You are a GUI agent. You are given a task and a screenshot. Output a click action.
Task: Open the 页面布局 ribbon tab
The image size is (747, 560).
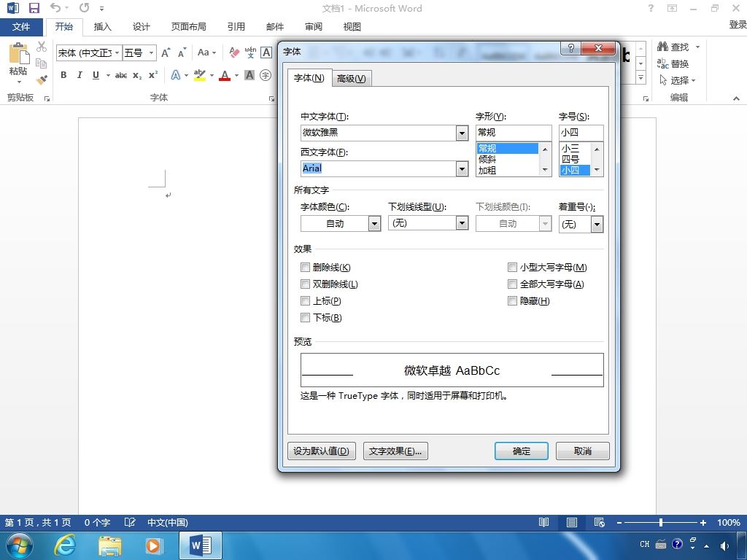[189, 27]
